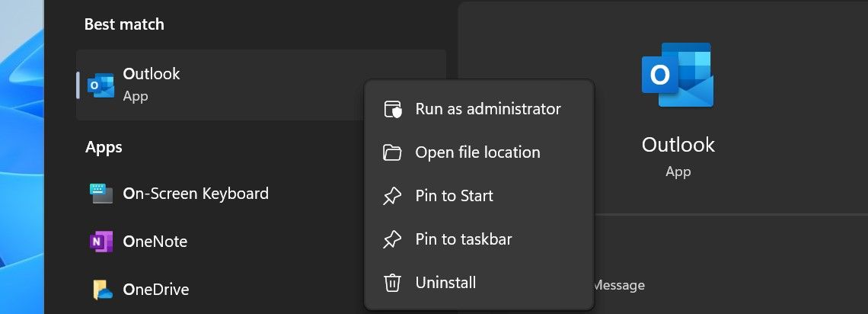Select Open file location menu entry
868x314 pixels.
point(477,152)
